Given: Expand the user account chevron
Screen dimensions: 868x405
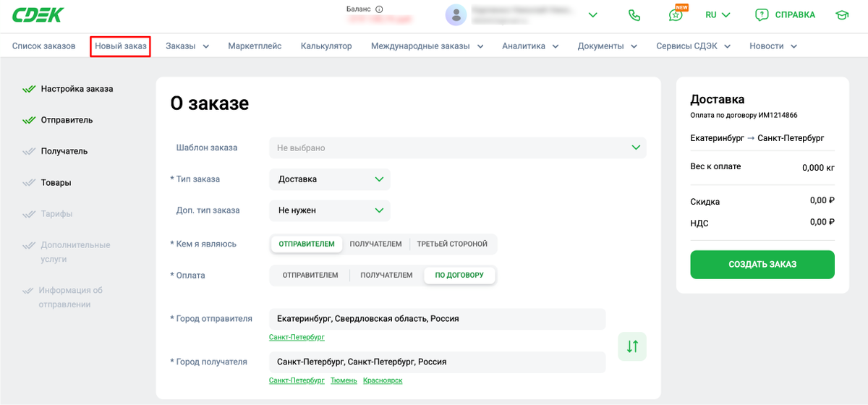Looking at the screenshot, I should pyautogui.click(x=592, y=14).
